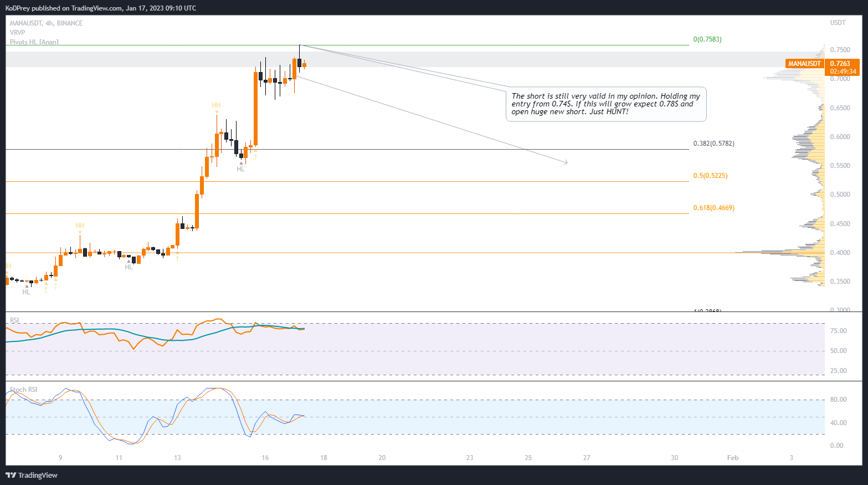The height and width of the screenshot is (485, 868).
Task: Click the 0(0.7583) Fibonacci level label
Action: click(x=707, y=39)
